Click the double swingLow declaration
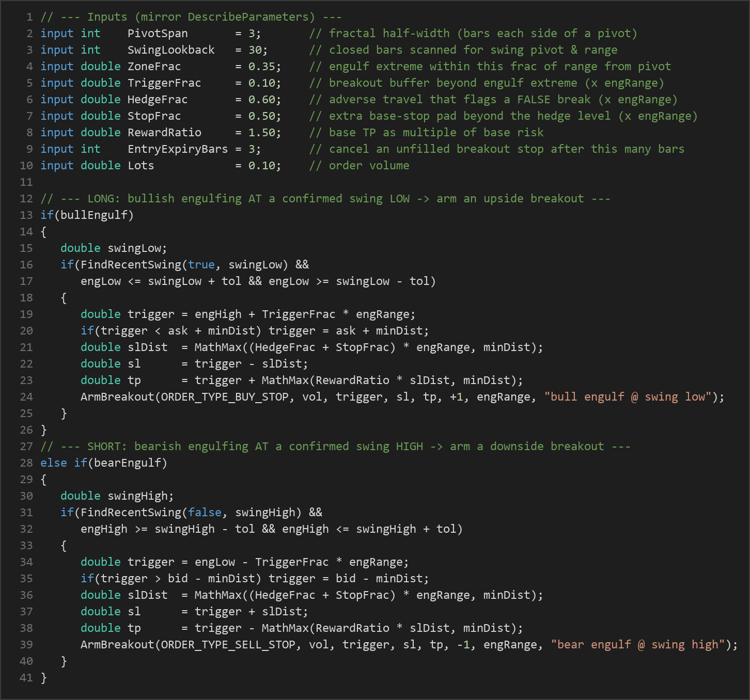 pyautogui.click(x=114, y=248)
